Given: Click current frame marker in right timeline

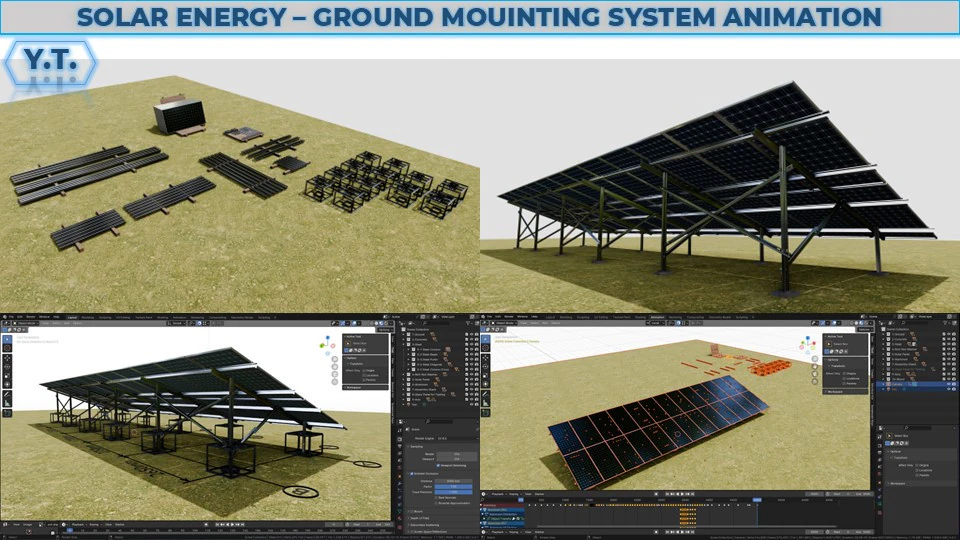Looking at the screenshot, I should point(757,500).
